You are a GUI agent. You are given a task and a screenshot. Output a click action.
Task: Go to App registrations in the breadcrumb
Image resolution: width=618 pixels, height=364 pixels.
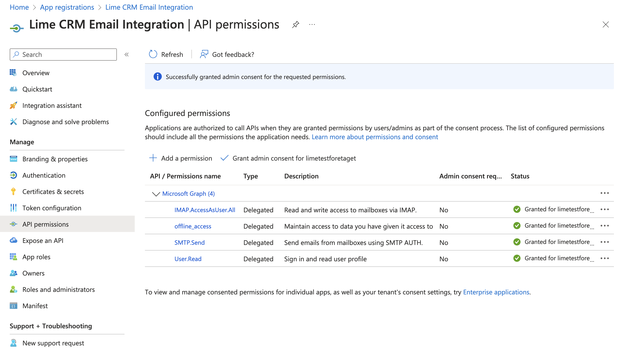pos(67,7)
